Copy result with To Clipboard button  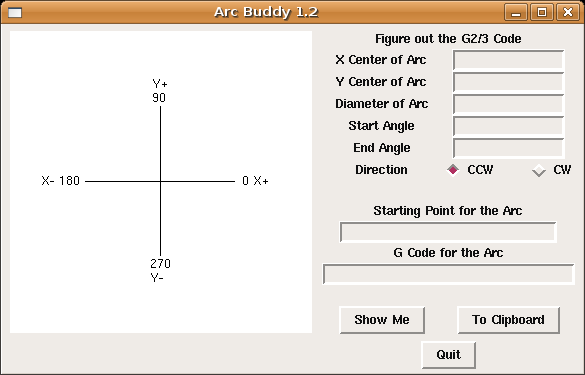pyautogui.click(x=508, y=320)
